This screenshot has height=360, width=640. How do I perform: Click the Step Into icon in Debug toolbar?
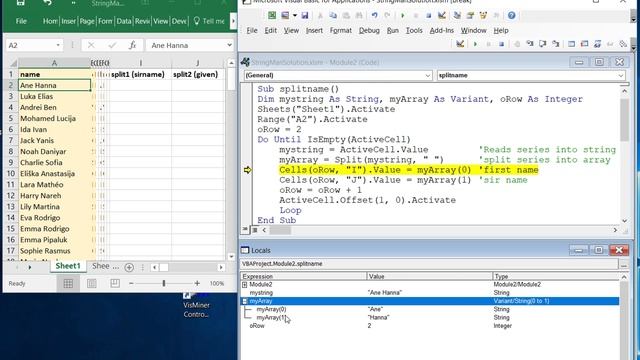point(530,44)
